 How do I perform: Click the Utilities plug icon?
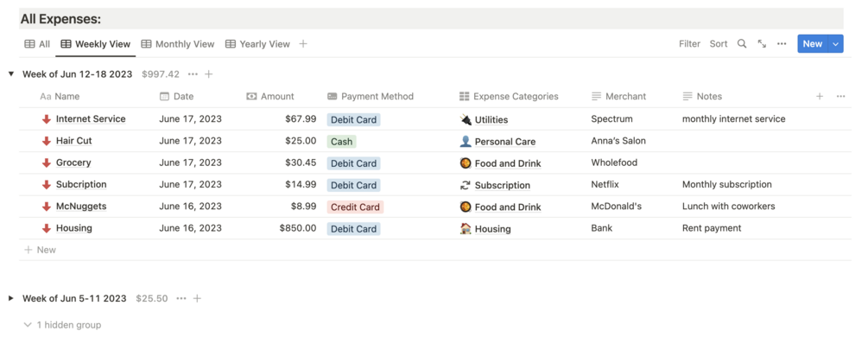click(466, 119)
